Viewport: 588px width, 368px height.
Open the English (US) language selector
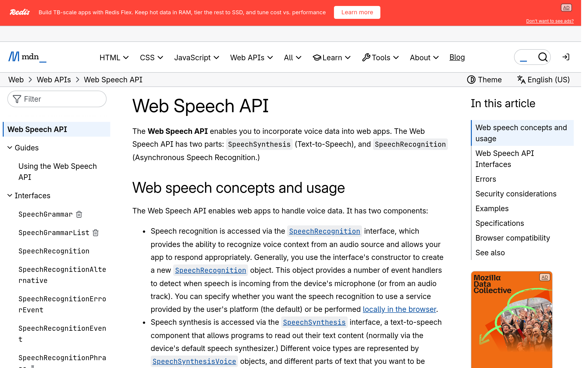pos(543,80)
